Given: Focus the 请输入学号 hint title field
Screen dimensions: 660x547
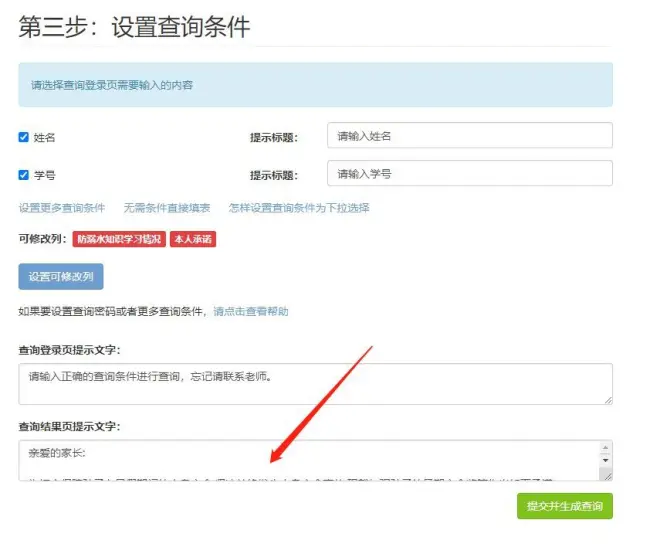Looking at the screenshot, I should (x=469, y=173).
